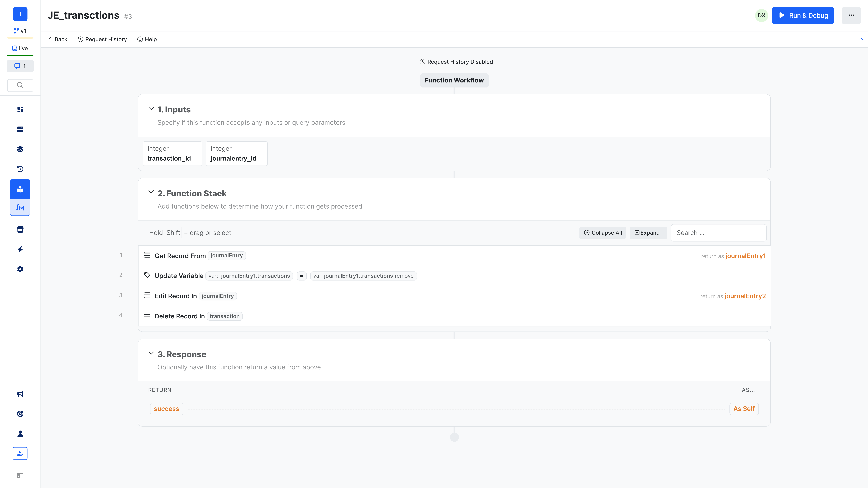Open the Library blocks icon in sidebar

(x=20, y=189)
